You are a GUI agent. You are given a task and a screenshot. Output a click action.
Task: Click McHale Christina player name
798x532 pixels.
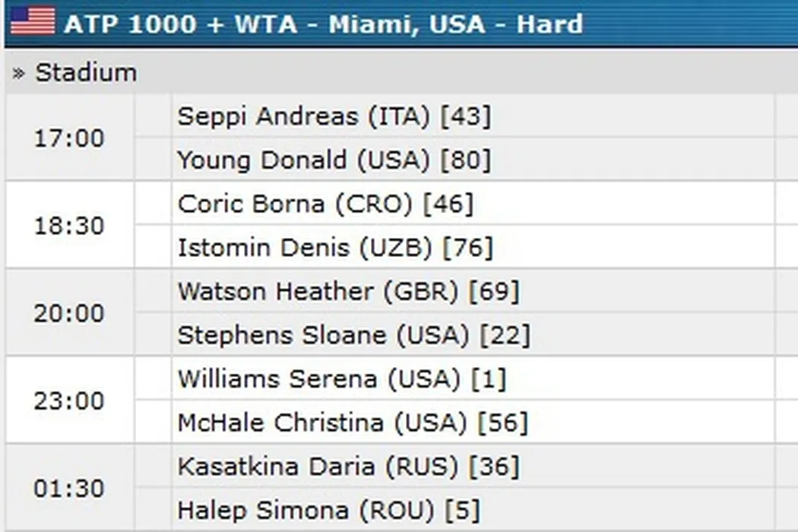(x=280, y=423)
